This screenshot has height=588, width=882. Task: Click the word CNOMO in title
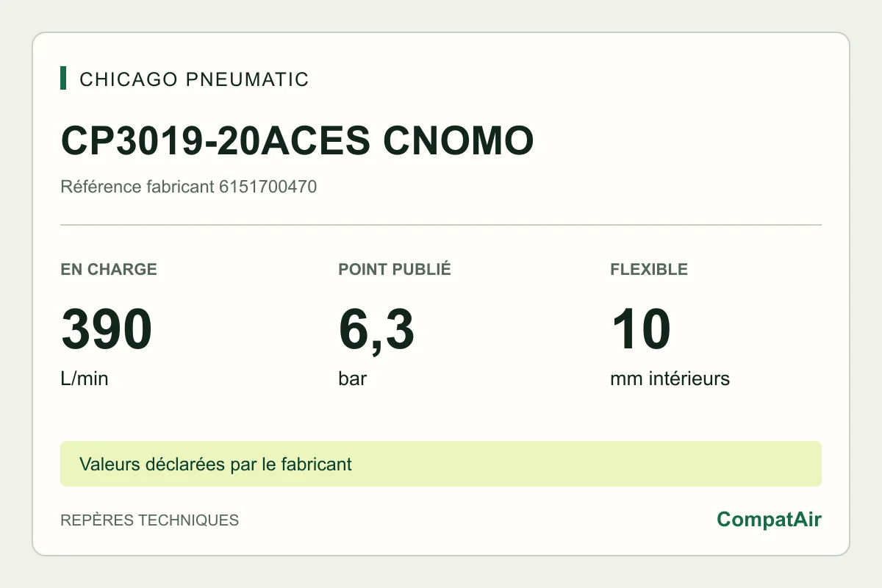[459, 141]
